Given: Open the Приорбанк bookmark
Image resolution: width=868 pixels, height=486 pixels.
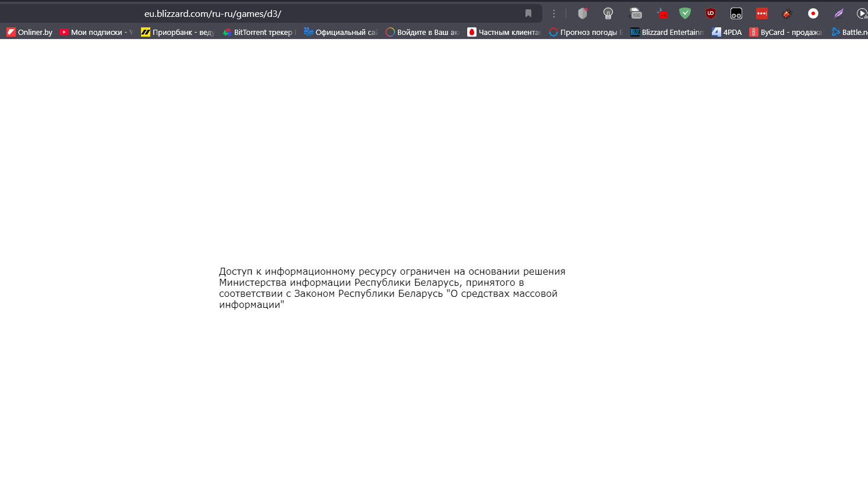Looking at the screenshot, I should click(x=178, y=32).
